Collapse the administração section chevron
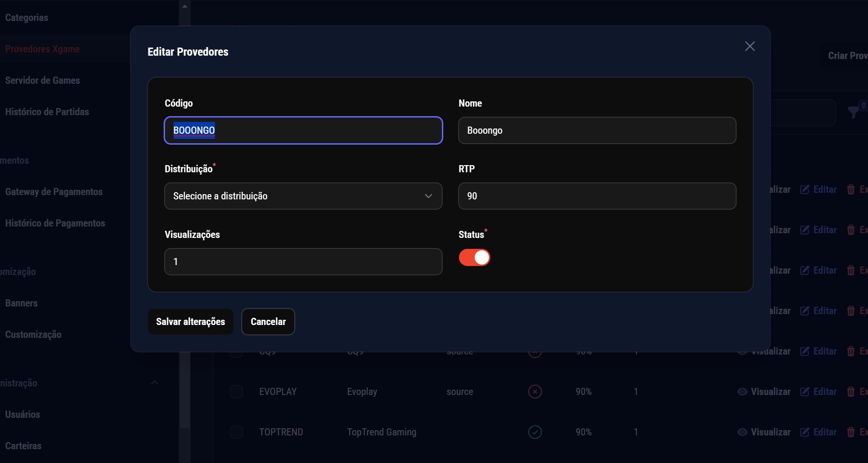The height and width of the screenshot is (463, 868). pyautogui.click(x=155, y=383)
